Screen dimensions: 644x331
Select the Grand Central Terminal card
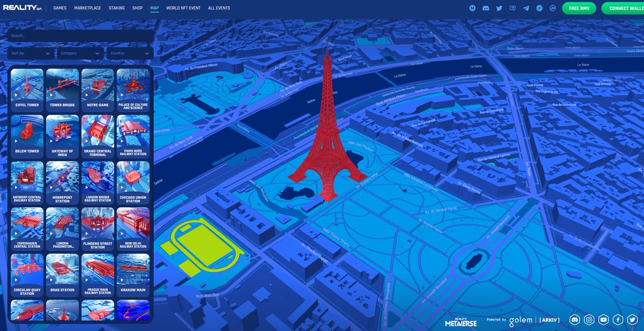coord(98,135)
